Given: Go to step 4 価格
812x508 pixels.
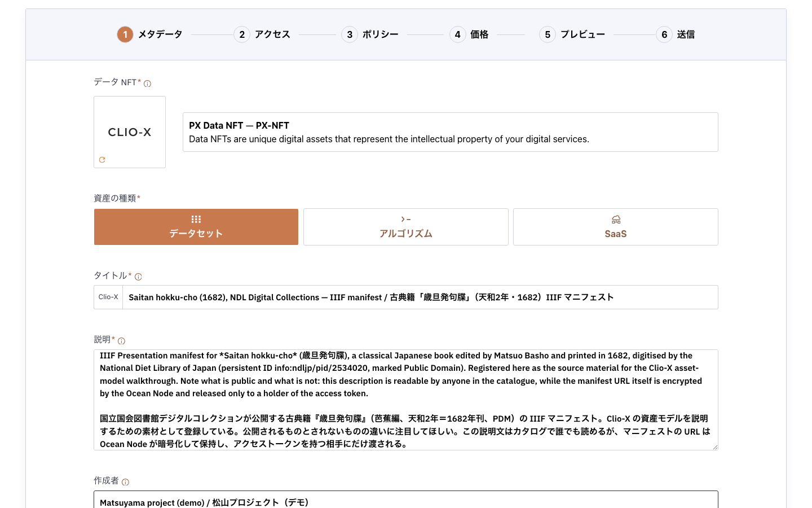Looking at the screenshot, I should [x=469, y=34].
